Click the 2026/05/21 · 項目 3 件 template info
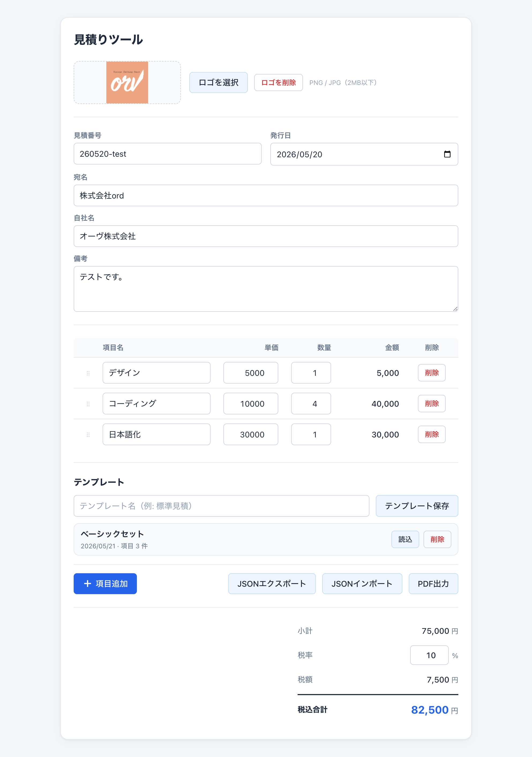This screenshot has width=532, height=757. [x=114, y=546]
